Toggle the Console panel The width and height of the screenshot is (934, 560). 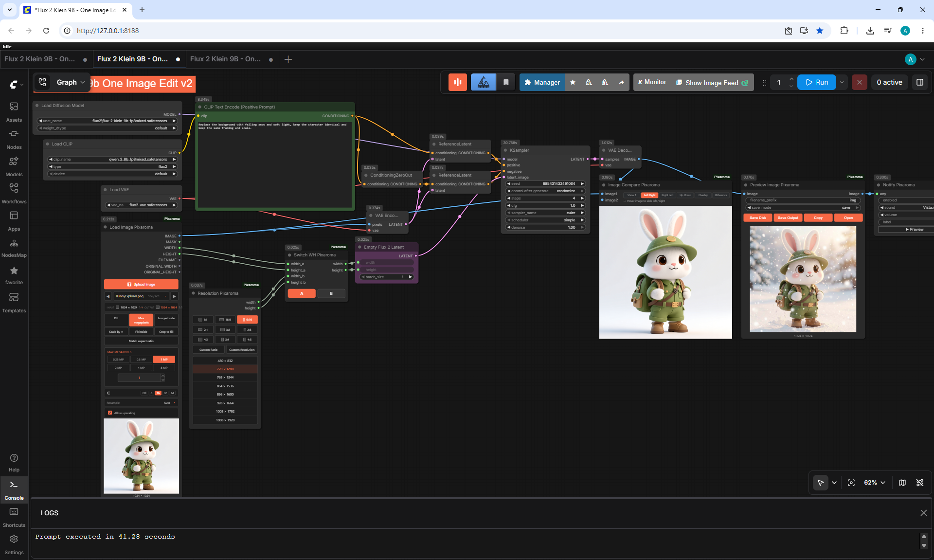(14, 490)
